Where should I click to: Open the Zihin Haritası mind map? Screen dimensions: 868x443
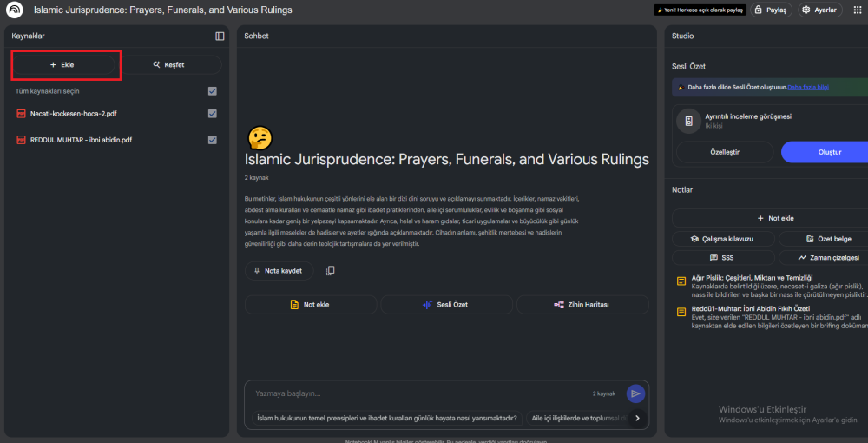[582, 305]
